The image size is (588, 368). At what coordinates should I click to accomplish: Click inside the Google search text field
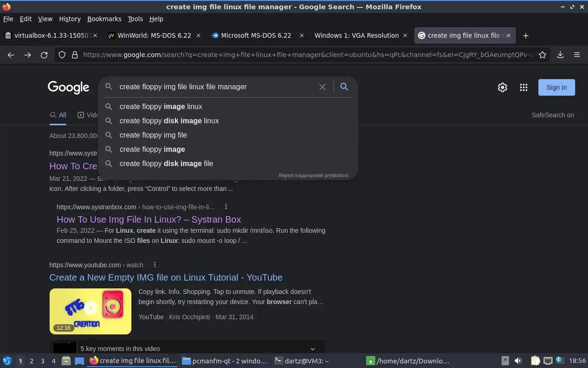tap(216, 87)
